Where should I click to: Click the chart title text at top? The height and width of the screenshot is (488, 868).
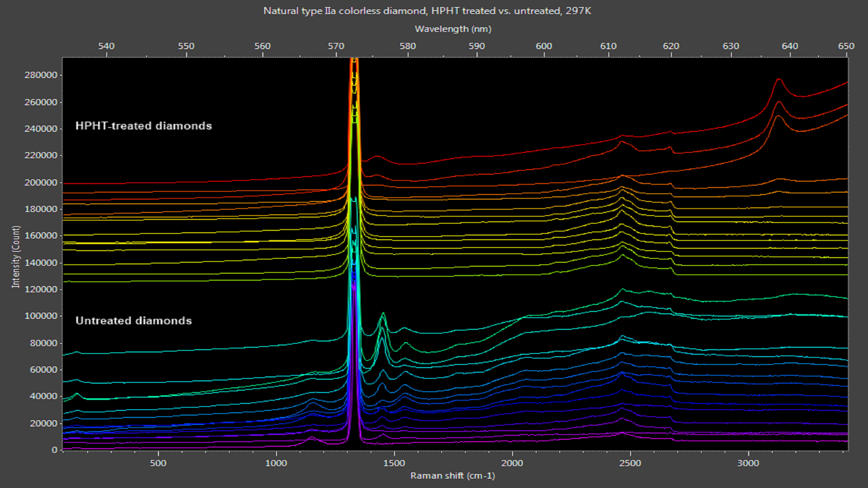(x=427, y=11)
